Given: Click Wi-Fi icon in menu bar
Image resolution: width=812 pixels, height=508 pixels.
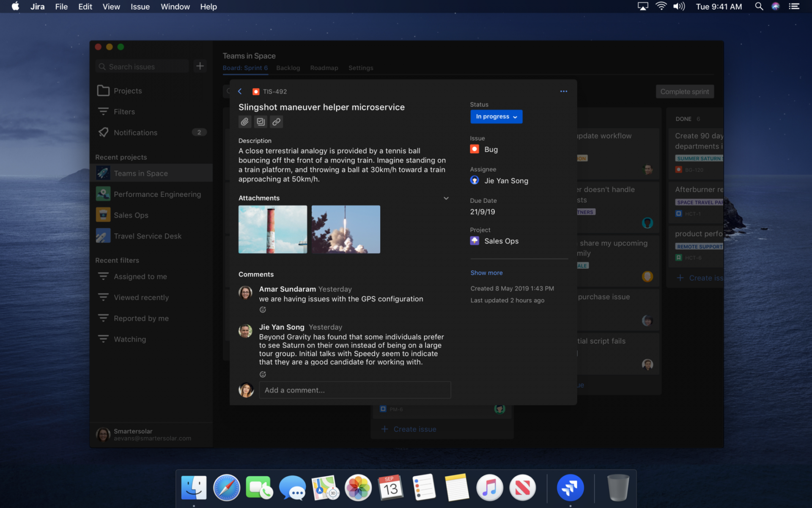Looking at the screenshot, I should tap(661, 6).
